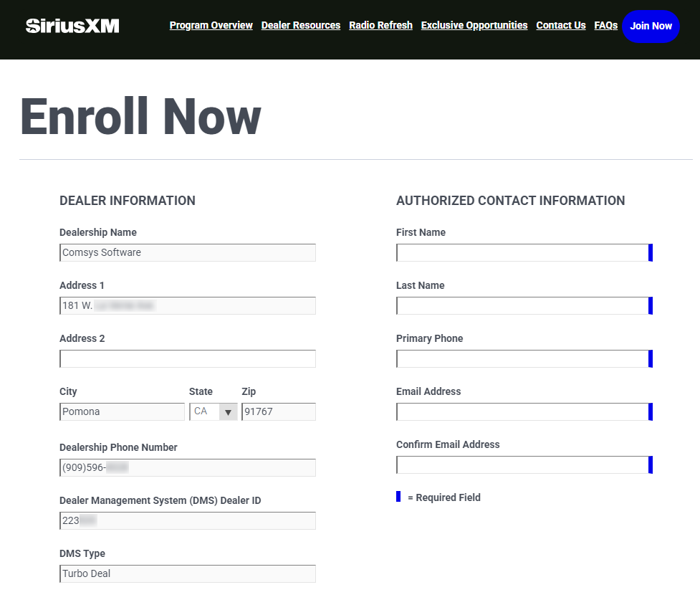Click the 'DMS Type' label
Screen dimensions: 700x610
point(82,554)
